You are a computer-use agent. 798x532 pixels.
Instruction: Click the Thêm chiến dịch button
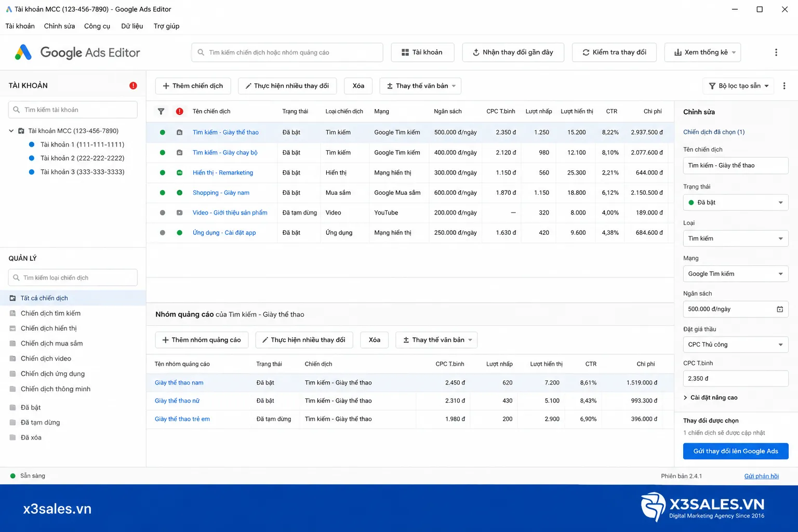[x=193, y=86]
